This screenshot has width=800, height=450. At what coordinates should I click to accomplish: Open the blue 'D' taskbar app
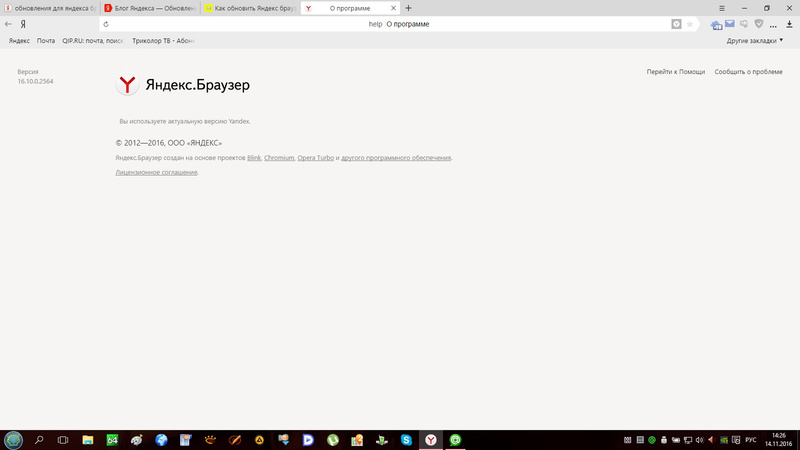pos(308,440)
